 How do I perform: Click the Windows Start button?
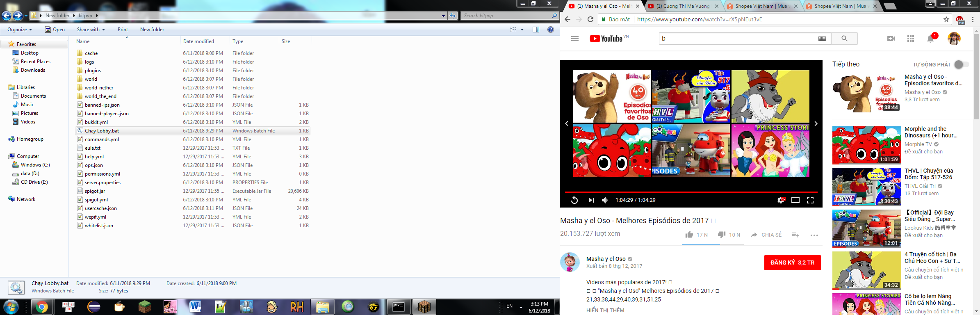tap(11, 307)
